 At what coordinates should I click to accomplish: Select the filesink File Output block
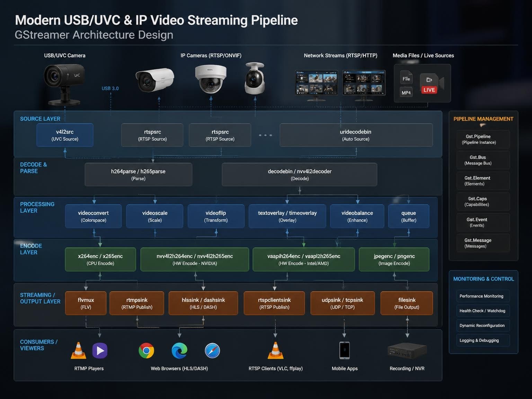[x=407, y=303]
